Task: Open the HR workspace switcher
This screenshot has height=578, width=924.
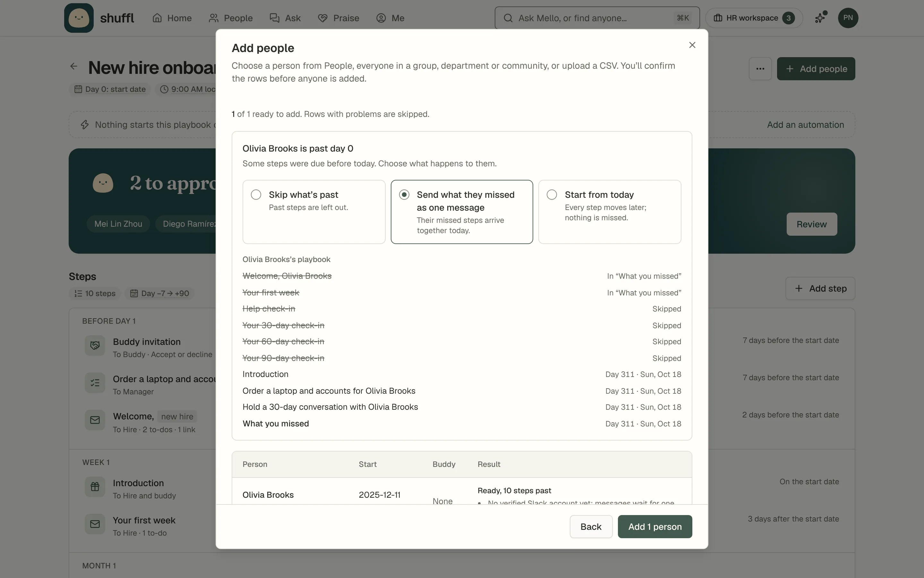Action: [754, 18]
